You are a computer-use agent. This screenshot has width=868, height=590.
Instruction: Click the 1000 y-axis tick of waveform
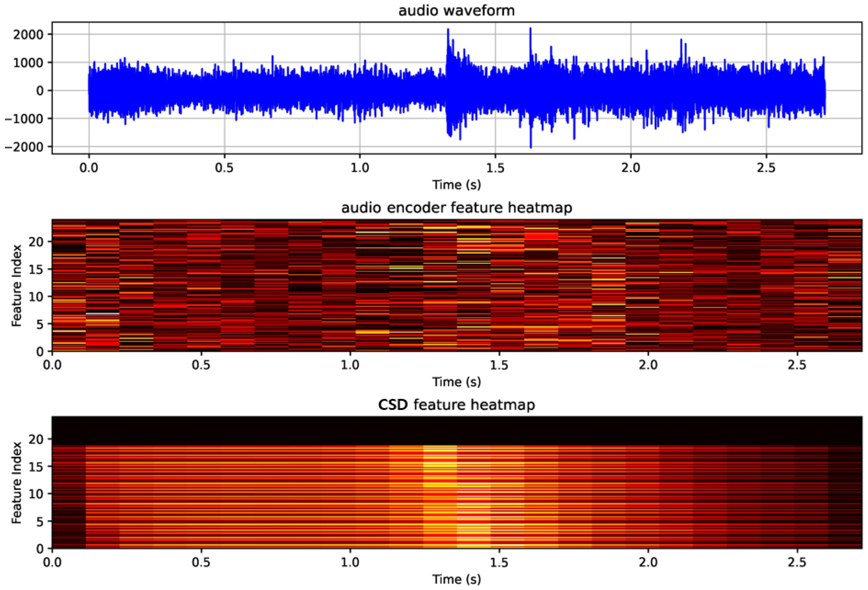tap(28, 62)
